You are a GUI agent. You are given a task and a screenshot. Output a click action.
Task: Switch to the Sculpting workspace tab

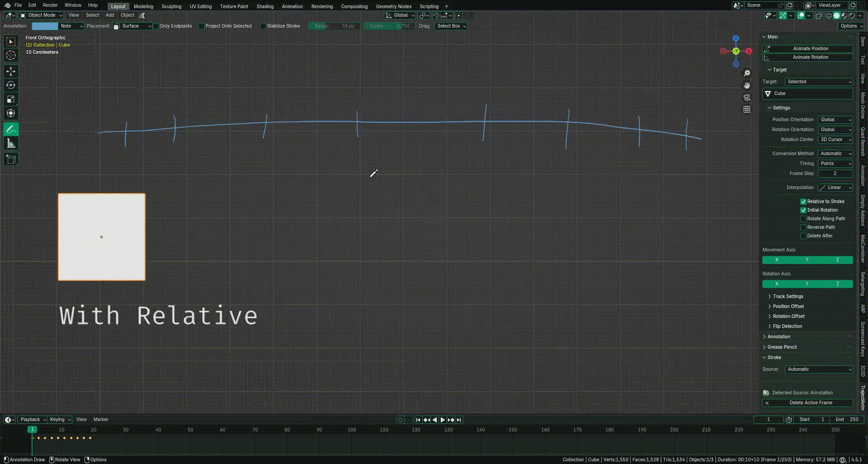click(x=171, y=6)
